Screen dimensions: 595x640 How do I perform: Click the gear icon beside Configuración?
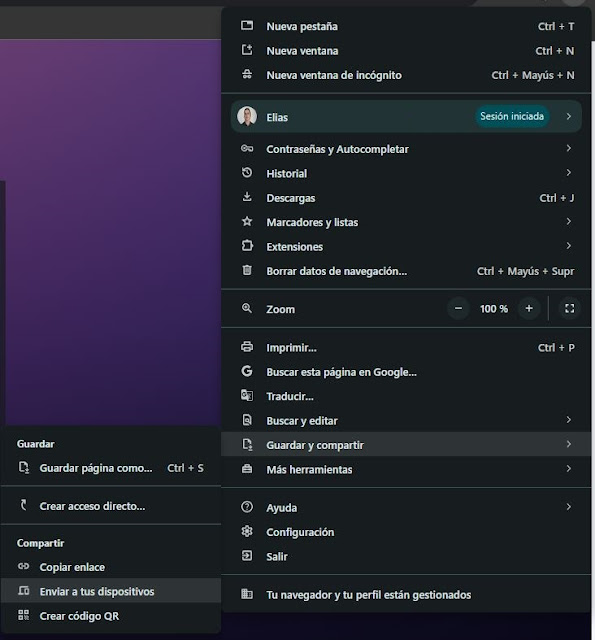coord(247,531)
